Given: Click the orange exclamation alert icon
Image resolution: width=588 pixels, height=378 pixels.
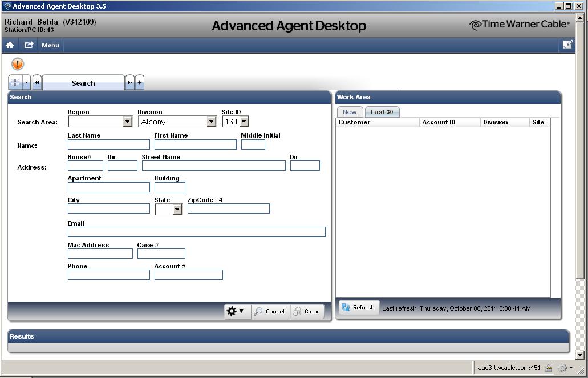Looking at the screenshot, I should 18,64.
